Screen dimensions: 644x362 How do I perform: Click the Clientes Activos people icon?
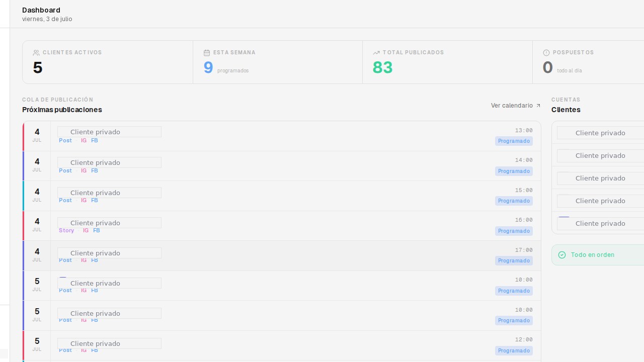(x=36, y=53)
